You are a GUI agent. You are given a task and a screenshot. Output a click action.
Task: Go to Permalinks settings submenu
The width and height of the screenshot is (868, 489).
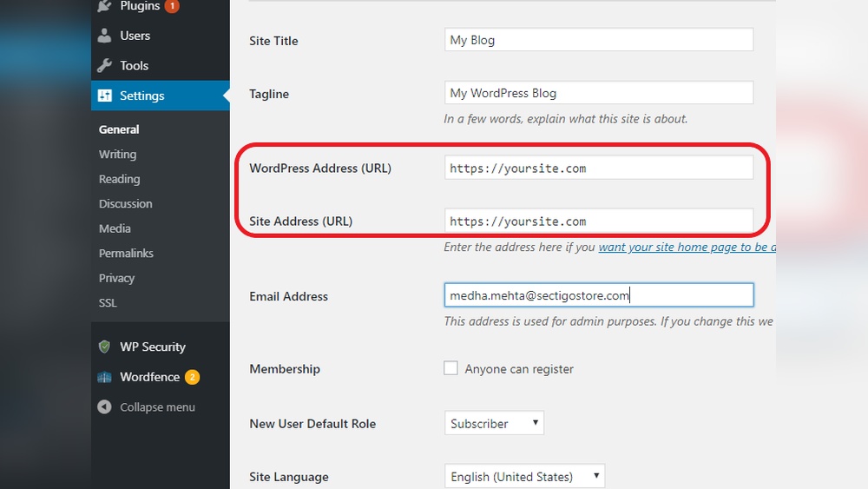pos(126,253)
